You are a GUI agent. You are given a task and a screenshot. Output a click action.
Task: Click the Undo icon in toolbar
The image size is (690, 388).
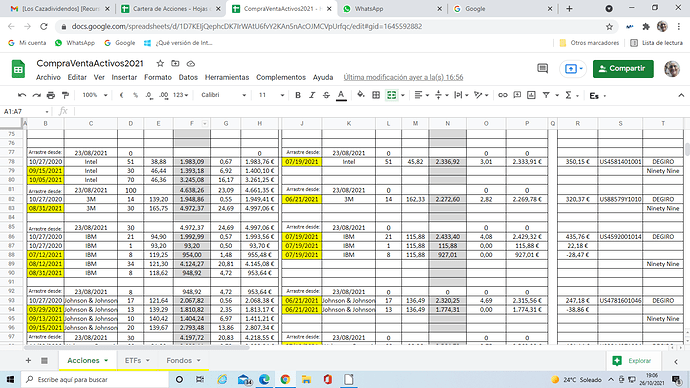(22, 95)
